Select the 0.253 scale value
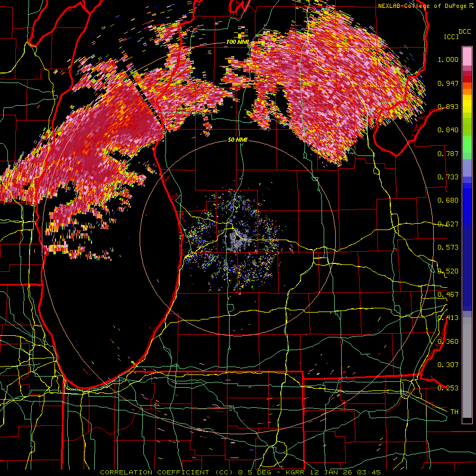 pyautogui.click(x=448, y=388)
